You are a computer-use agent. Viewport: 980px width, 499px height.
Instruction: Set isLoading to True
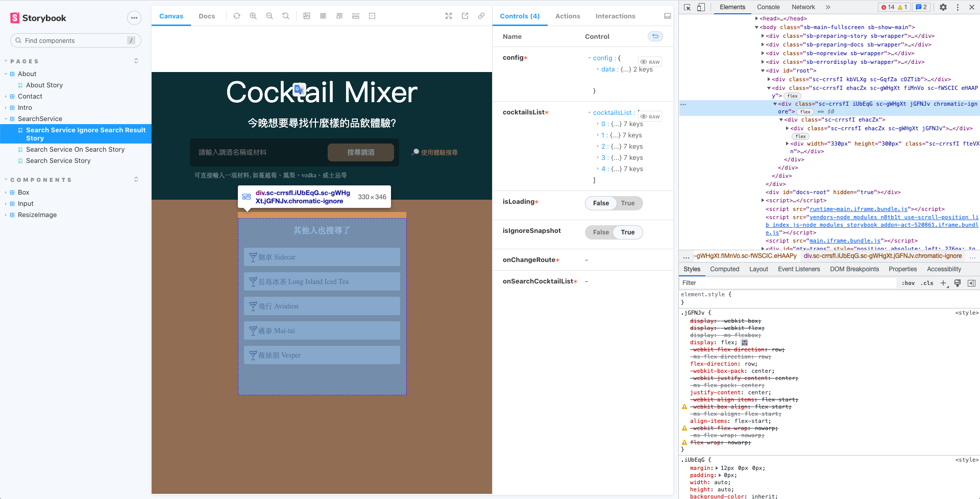pyautogui.click(x=628, y=203)
